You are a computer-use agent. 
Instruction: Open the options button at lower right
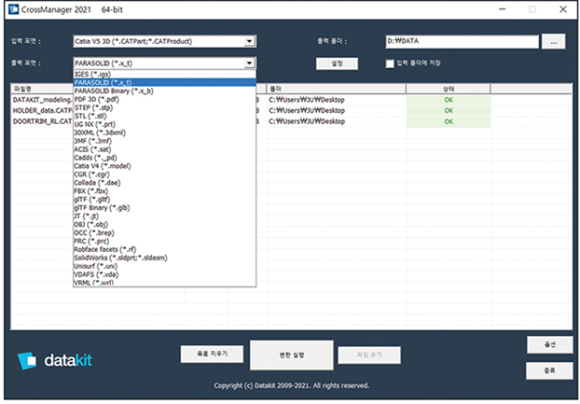coord(550,345)
